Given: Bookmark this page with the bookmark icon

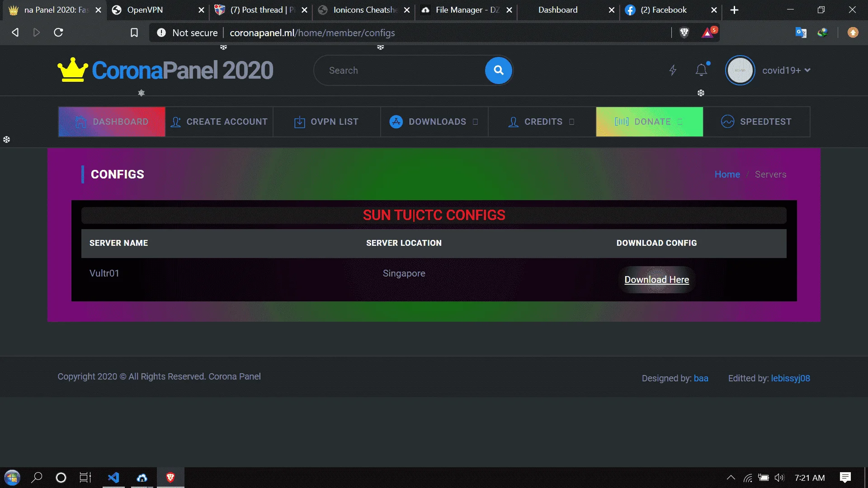Looking at the screenshot, I should pos(134,33).
